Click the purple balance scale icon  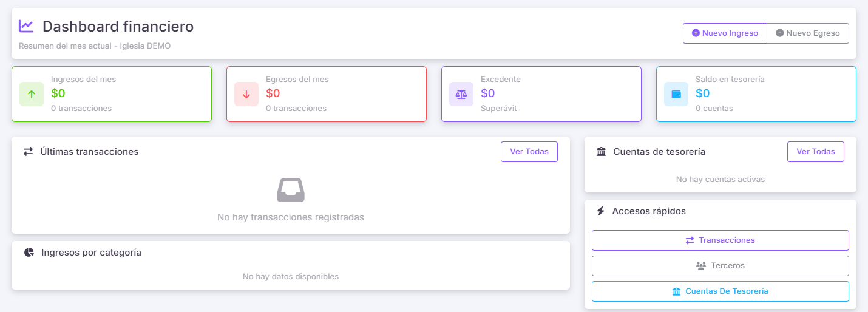461,94
